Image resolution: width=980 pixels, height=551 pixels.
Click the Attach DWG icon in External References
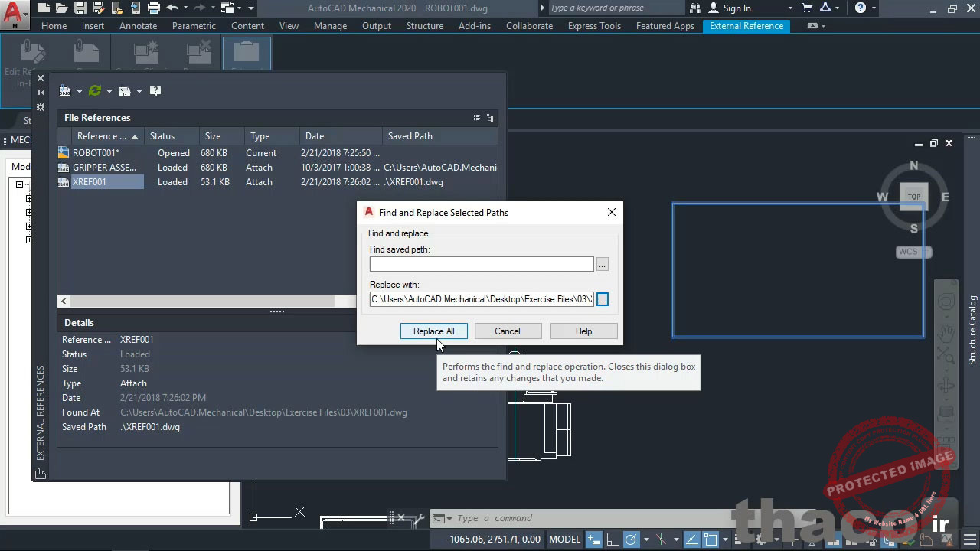(x=65, y=91)
